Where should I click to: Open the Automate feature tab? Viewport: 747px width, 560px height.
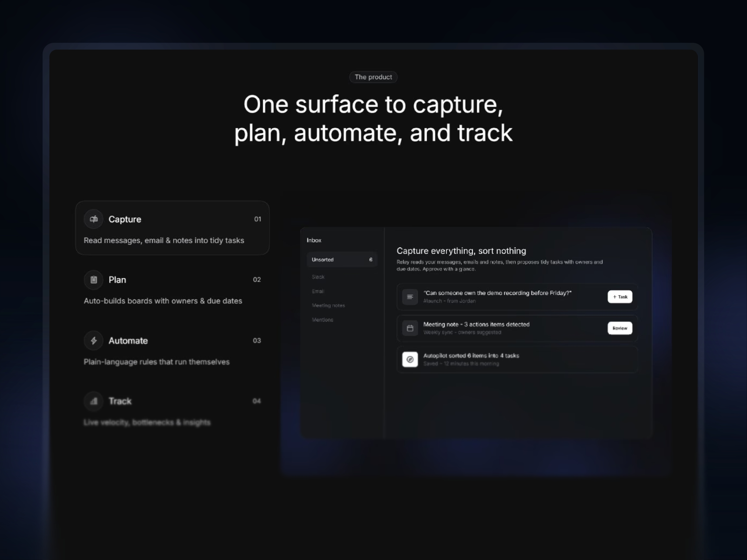coord(172,349)
